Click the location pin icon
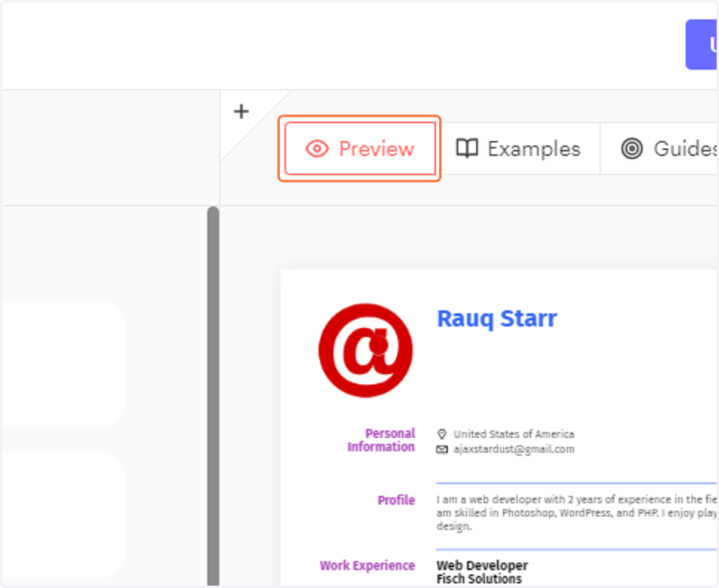Screen dimensions: 719x588 [x=442, y=434]
